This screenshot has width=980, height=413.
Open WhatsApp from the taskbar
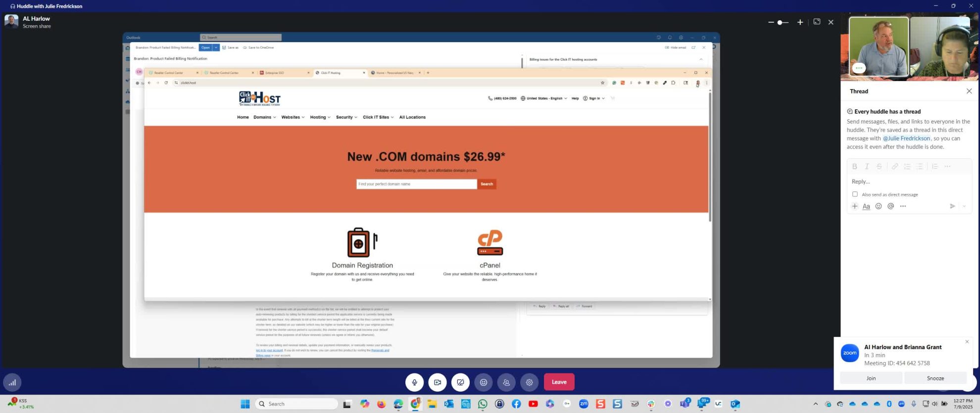coord(483,404)
